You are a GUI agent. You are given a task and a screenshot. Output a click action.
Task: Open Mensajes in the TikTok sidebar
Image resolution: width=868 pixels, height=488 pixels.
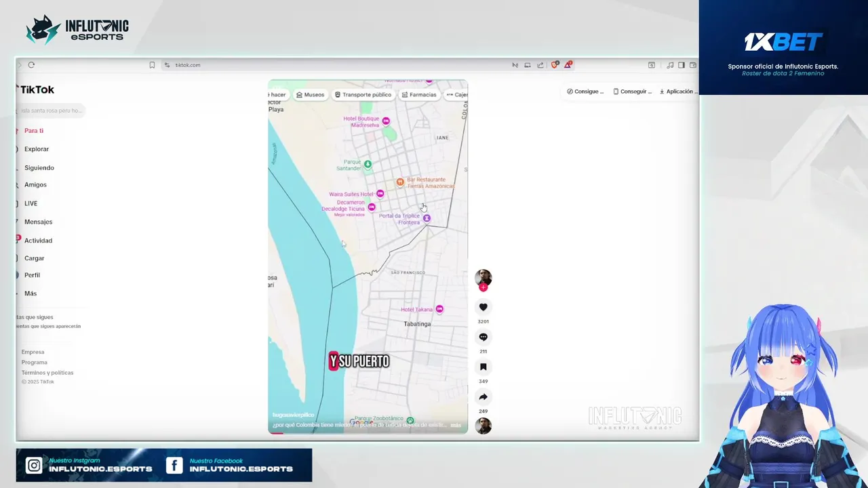[x=38, y=222]
